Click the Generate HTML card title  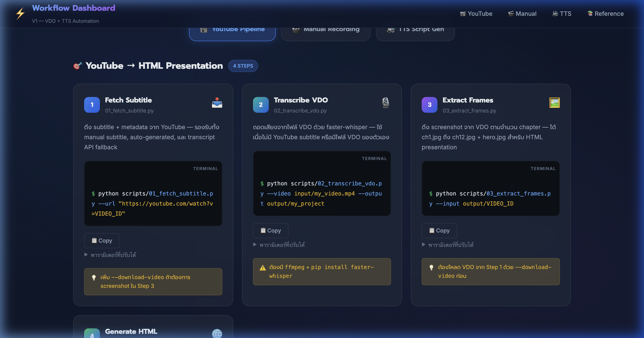pyautogui.click(x=131, y=331)
